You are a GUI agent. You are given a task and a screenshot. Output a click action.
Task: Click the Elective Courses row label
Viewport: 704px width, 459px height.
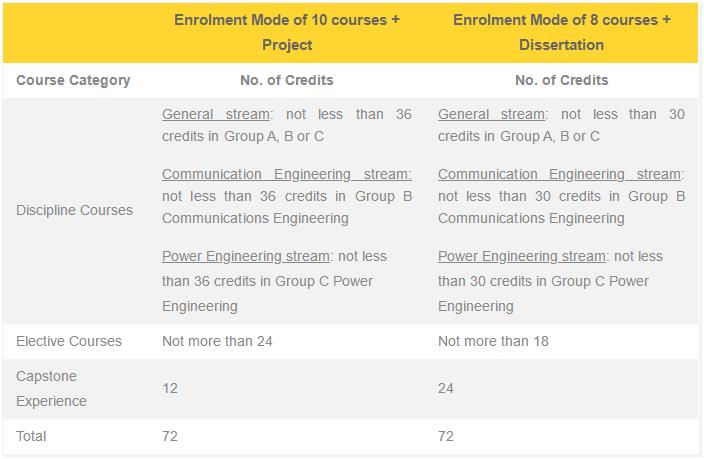69,341
